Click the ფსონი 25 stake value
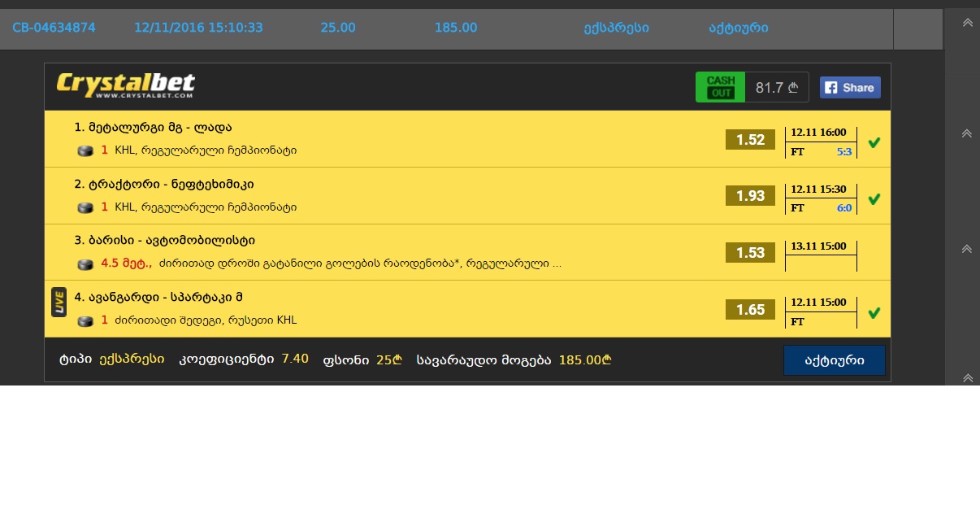 pos(389,359)
